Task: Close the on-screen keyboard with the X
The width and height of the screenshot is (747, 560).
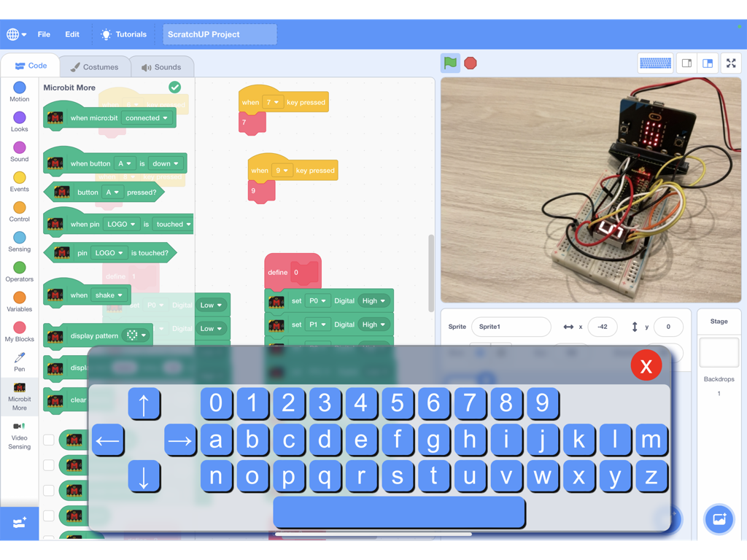Action: [646, 365]
